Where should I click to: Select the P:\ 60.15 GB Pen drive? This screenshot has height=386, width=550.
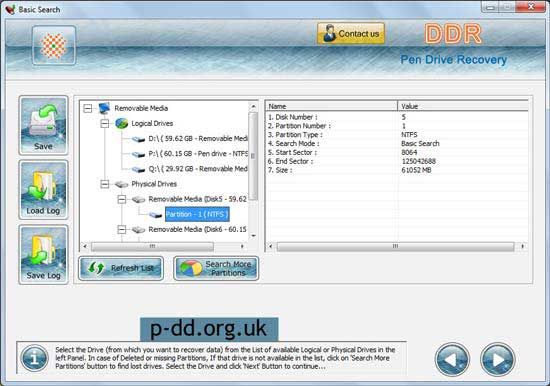click(198, 154)
